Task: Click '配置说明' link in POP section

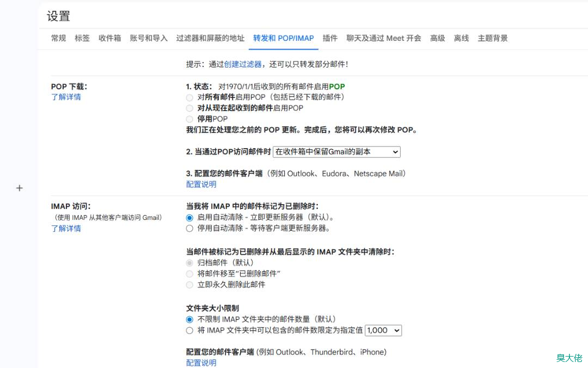Action: click(x=201, y=185)
